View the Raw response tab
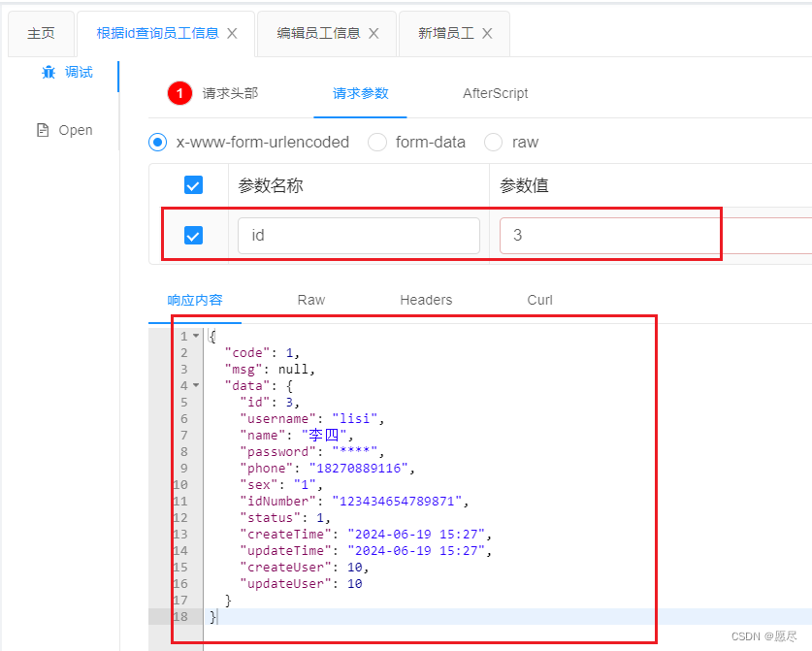Image resolution: width=812 pixels, height=651 pixels. (310, 300)
